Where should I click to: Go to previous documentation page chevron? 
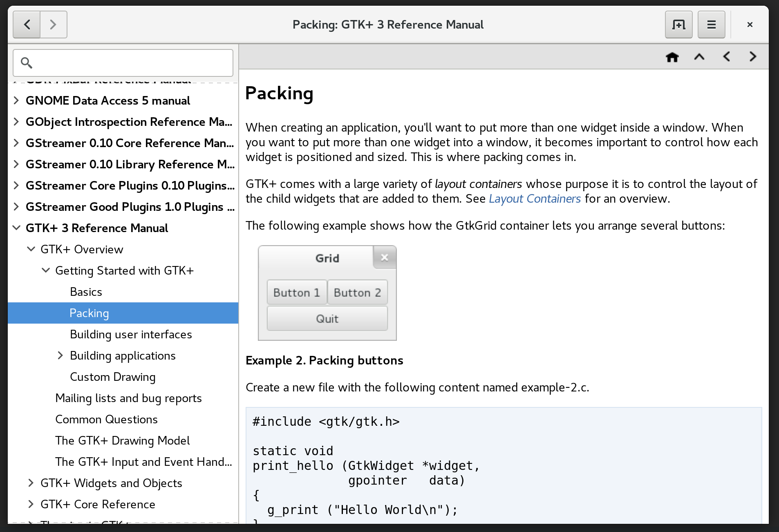(726, 57)
